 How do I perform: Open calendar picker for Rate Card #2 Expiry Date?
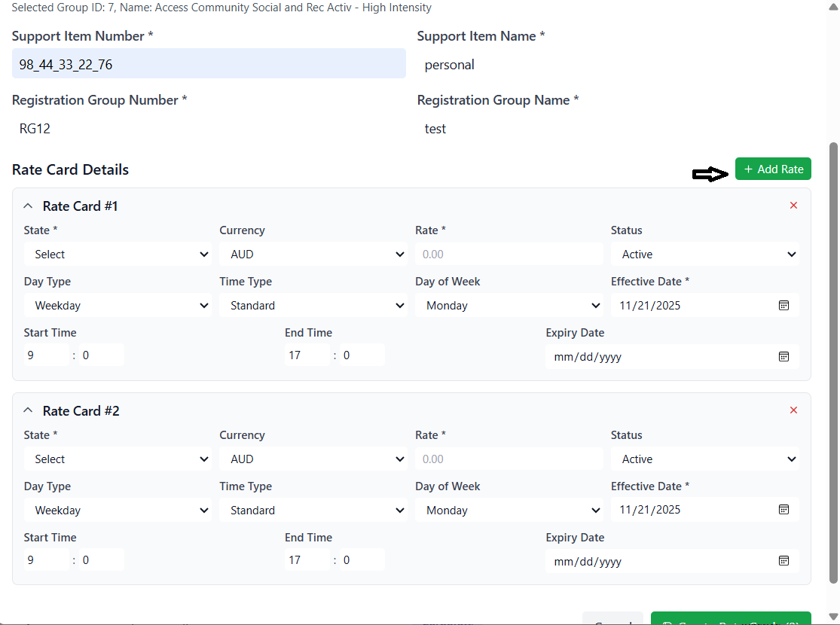pyautogui.click(x=783, y=561)
